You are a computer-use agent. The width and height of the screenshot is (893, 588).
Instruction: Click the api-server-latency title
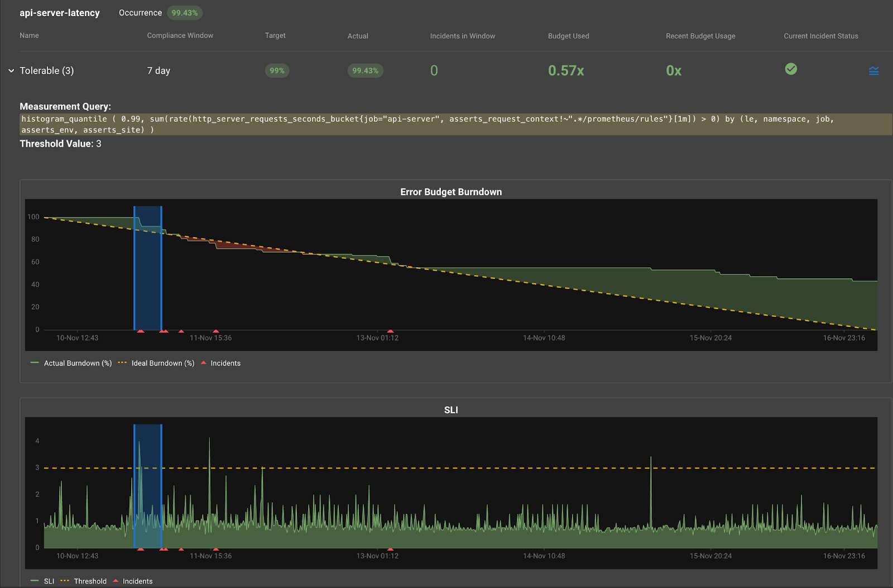60,13
